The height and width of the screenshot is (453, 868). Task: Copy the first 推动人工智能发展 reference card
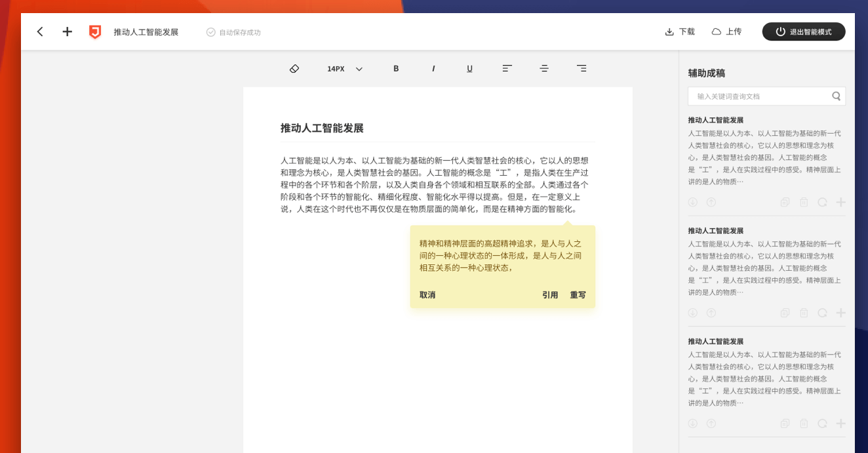pos(785,202)
